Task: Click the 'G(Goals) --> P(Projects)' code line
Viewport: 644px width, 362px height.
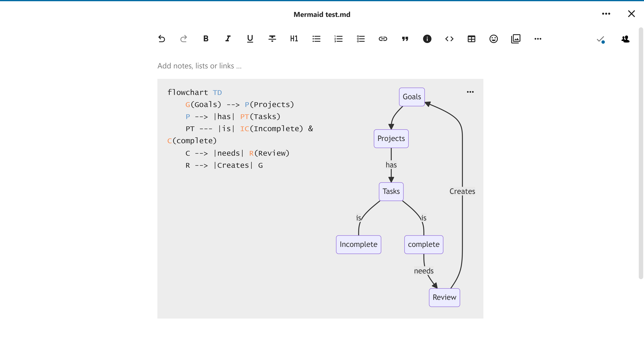Action: click(239, 104)
